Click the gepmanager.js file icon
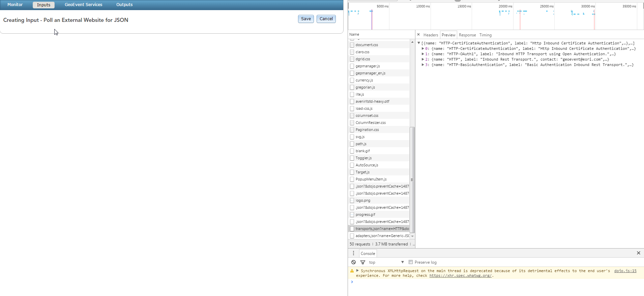Screen dimensions: 644x296 click(352, 66)
